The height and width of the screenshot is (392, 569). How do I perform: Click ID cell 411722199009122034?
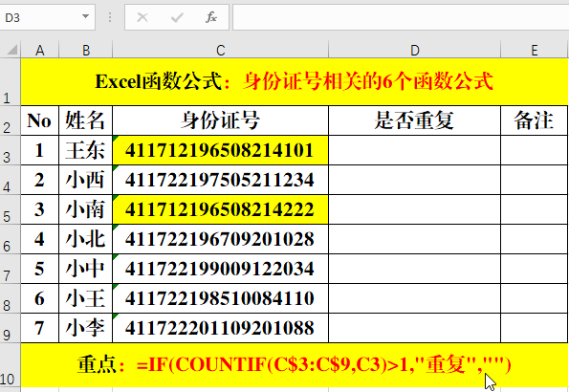coord(221,269)
